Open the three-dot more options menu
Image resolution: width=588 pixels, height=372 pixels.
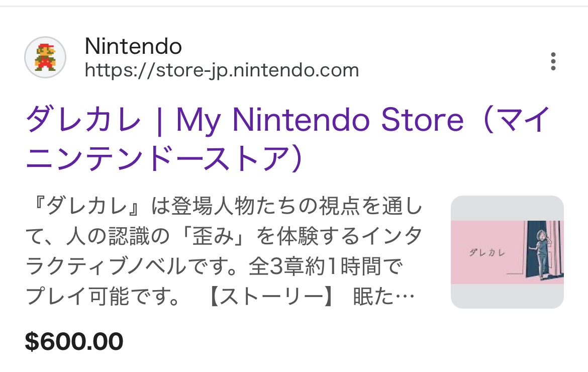pyautogui.click(x=553, y=61)
